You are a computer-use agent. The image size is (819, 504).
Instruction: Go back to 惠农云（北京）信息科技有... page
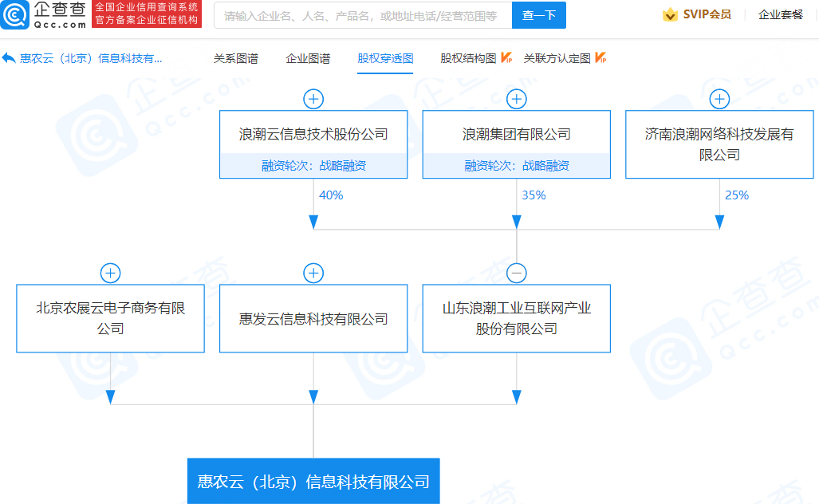point(90,58)
